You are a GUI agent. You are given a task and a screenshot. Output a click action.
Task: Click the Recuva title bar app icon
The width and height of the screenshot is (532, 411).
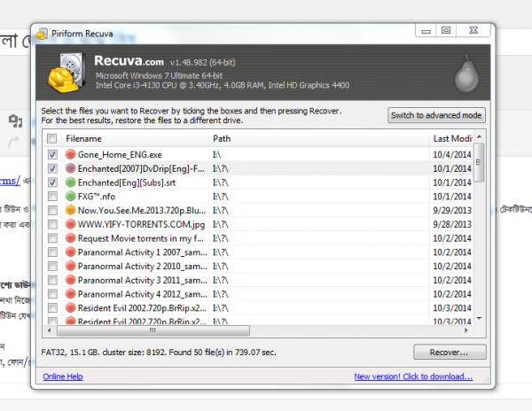42,34
